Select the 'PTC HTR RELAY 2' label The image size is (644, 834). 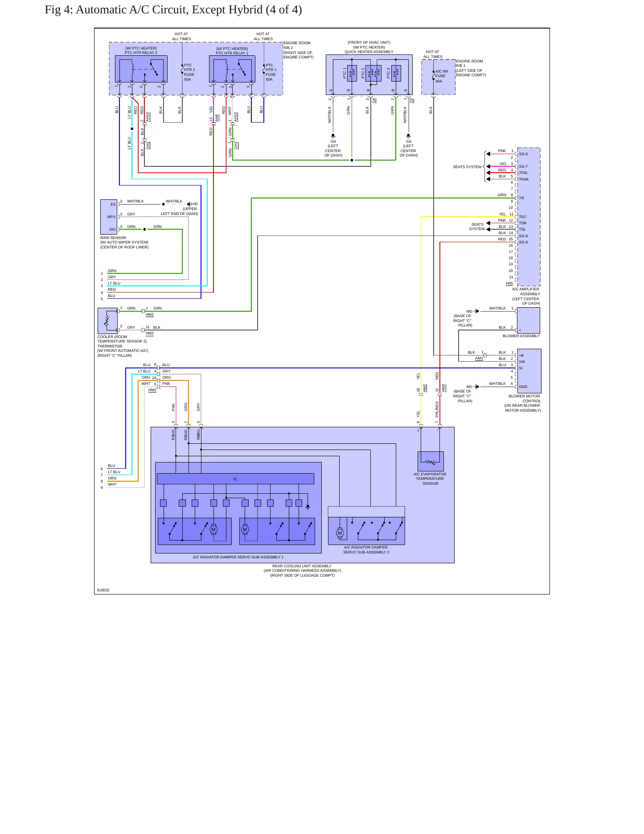point(141,53)
